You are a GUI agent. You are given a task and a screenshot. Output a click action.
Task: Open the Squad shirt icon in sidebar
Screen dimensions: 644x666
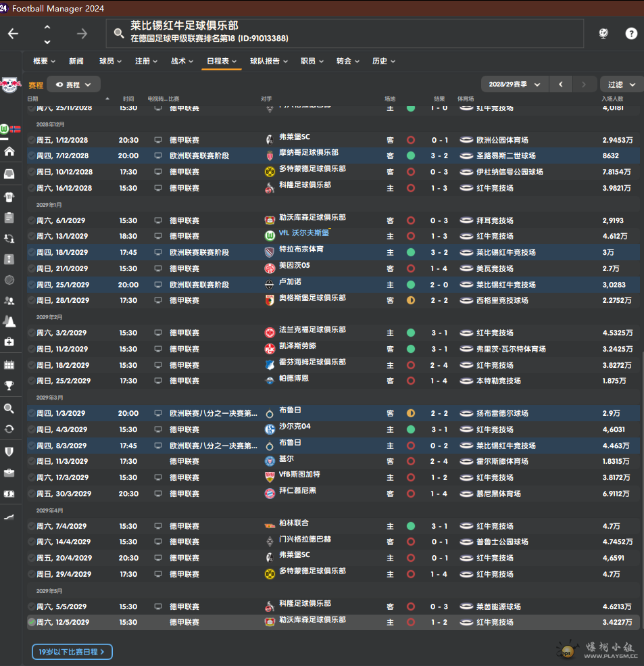[9, 197]
